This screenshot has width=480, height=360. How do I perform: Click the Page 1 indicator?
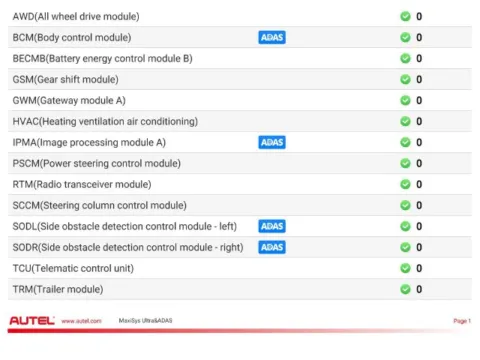pos(462,321)
